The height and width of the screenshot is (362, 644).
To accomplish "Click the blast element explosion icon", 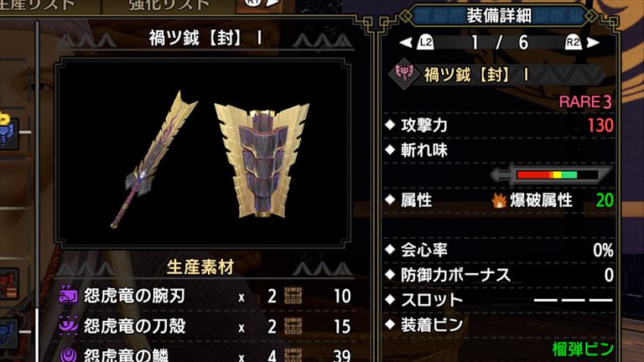I will [x=499, y=200].
